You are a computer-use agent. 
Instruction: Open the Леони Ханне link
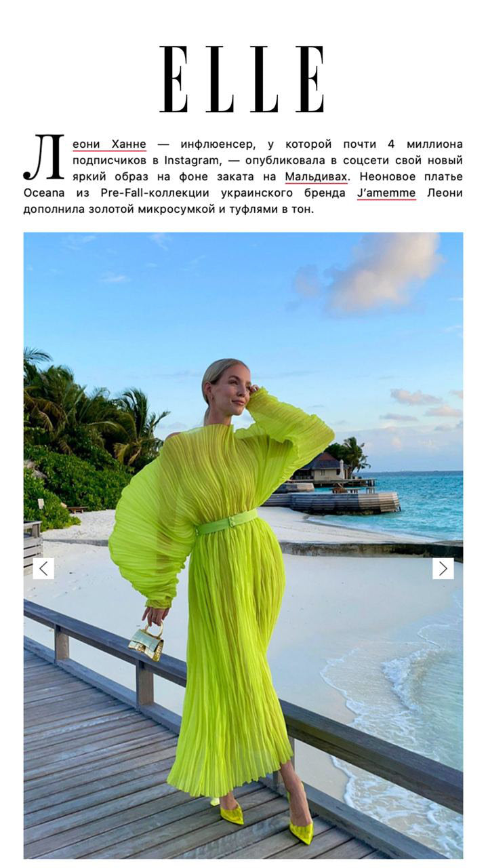109,144
